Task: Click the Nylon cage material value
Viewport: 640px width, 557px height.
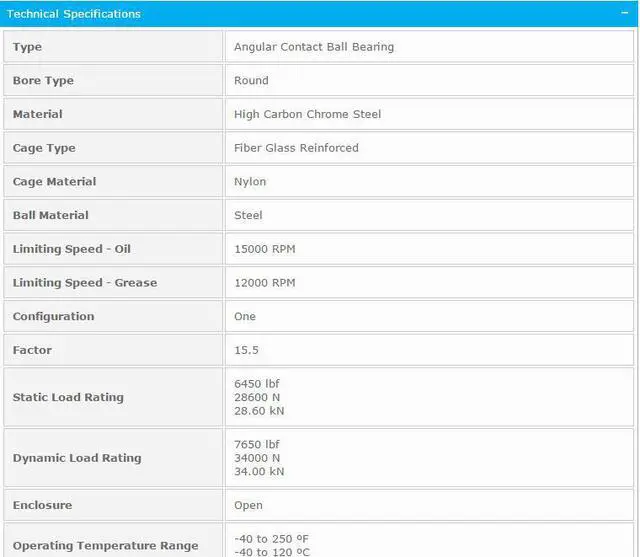Action: point(250,182)
